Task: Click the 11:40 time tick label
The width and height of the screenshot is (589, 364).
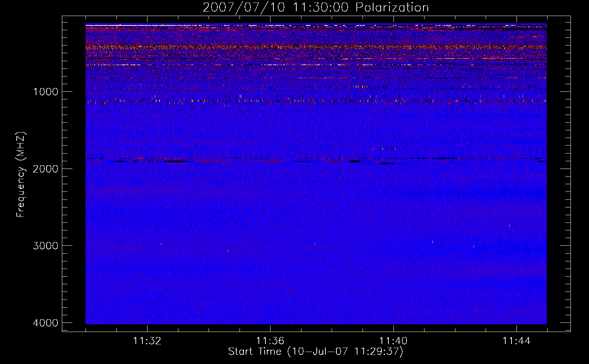Action: [394, 341]
